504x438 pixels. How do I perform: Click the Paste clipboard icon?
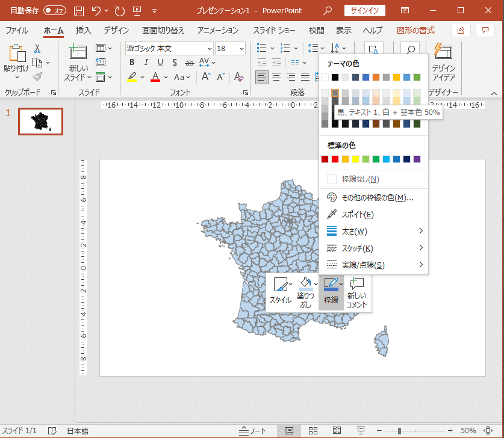(x=17, y=53)
